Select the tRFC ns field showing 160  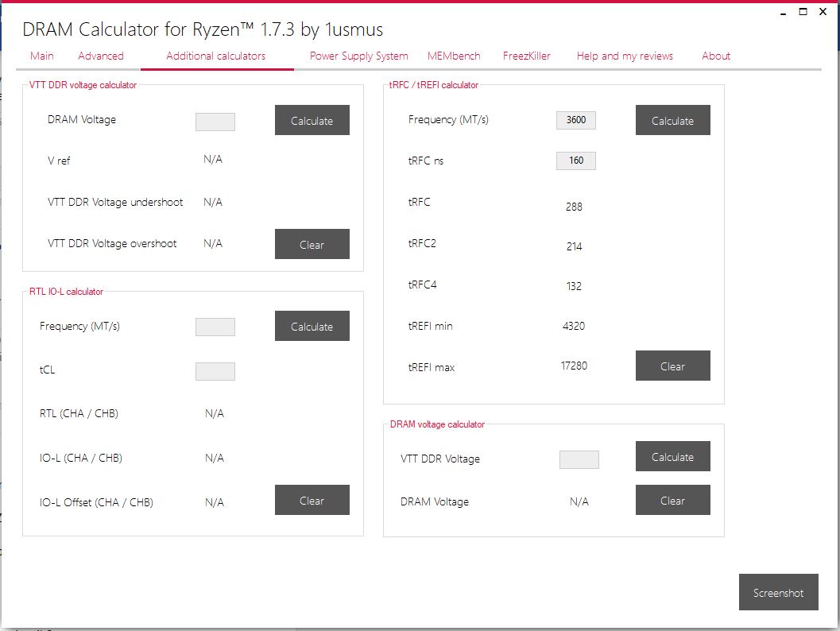coord(576,161)
